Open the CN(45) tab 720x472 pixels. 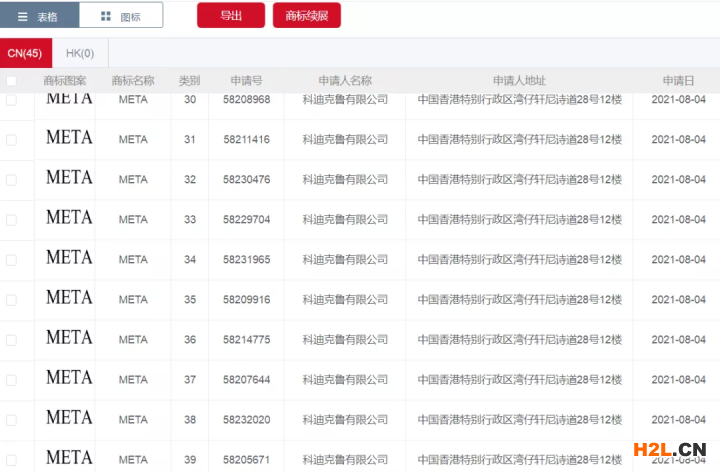pos(25,53)
